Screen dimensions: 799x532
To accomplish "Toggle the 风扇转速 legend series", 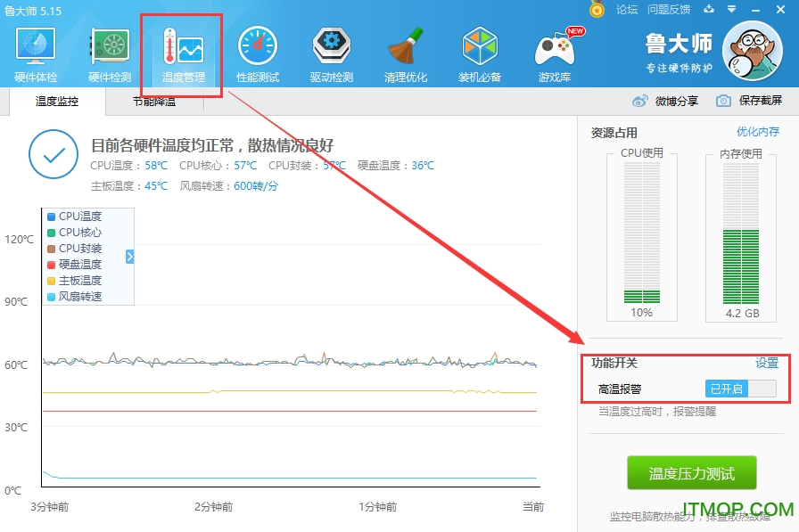I will point(74,296).
